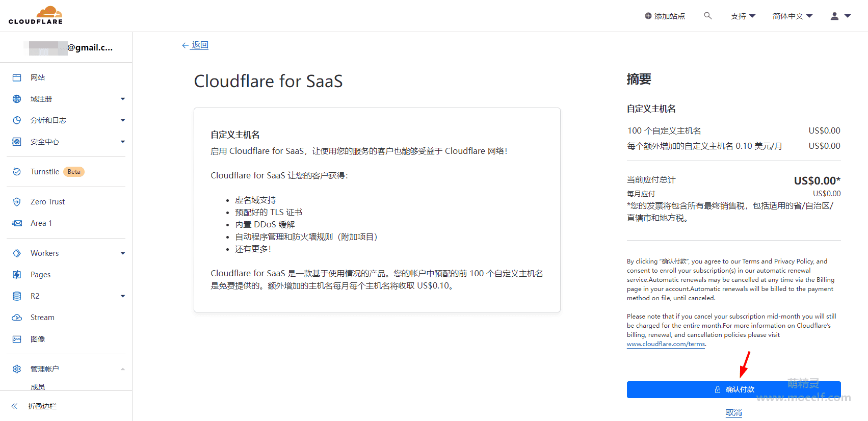Collapse sidebar using 折叠边栏 arrows
Screen dimensions: 868x421
(x=14, y=406)
